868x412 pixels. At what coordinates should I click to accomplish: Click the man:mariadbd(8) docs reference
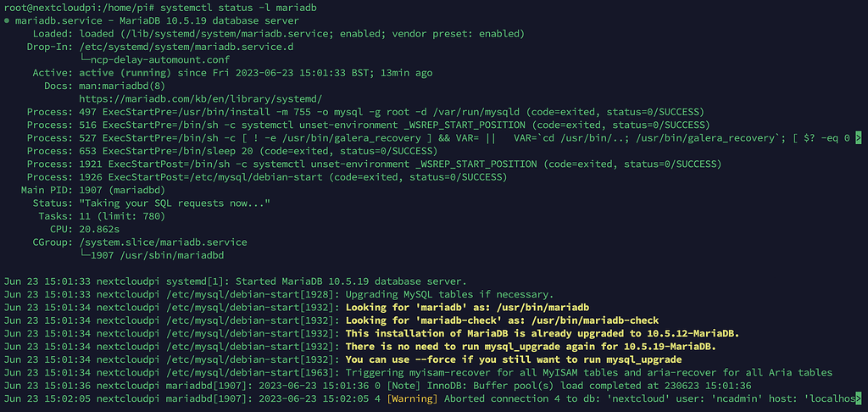[x=122, y=86]
